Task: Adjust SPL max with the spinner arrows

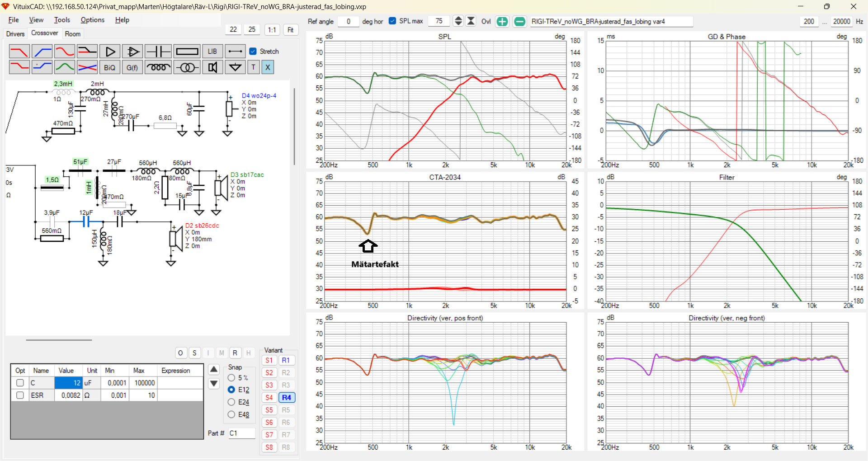Action: [458, 21]
